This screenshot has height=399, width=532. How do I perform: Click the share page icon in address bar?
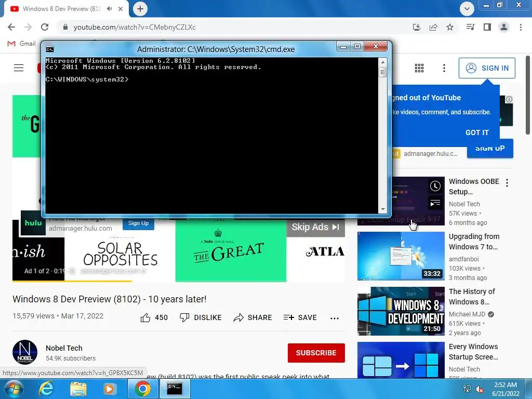click(x=433, y=27)
